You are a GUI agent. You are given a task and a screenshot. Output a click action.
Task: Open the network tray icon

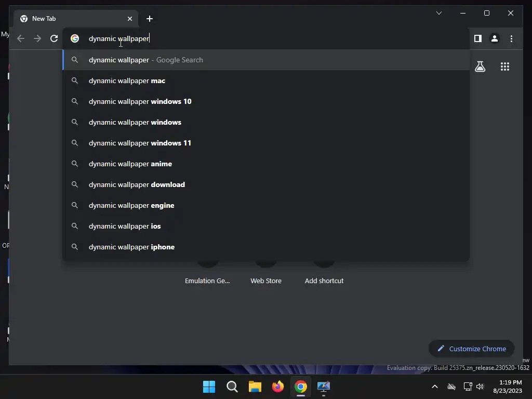[x=468, y=387]
